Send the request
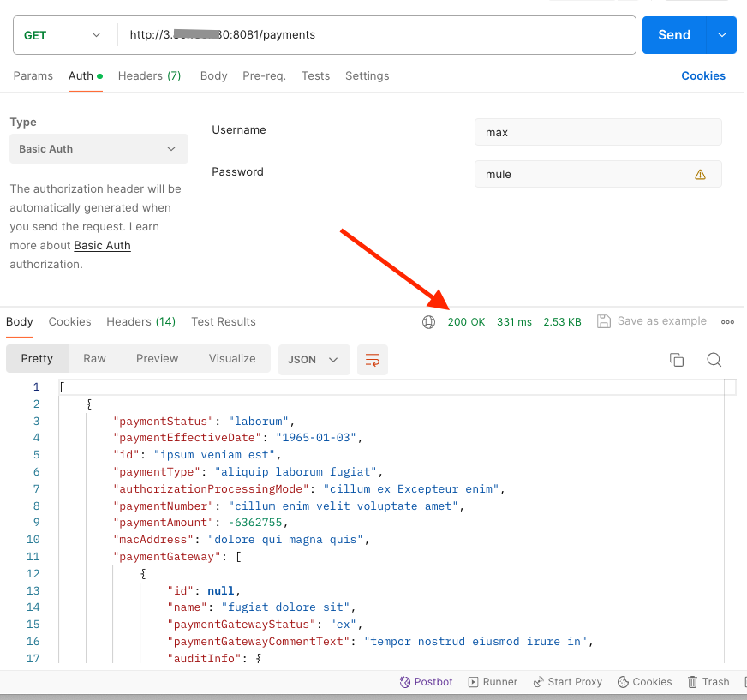Viewport: 747px width, 700px height. pyautogui.click(x=673, y=35)
